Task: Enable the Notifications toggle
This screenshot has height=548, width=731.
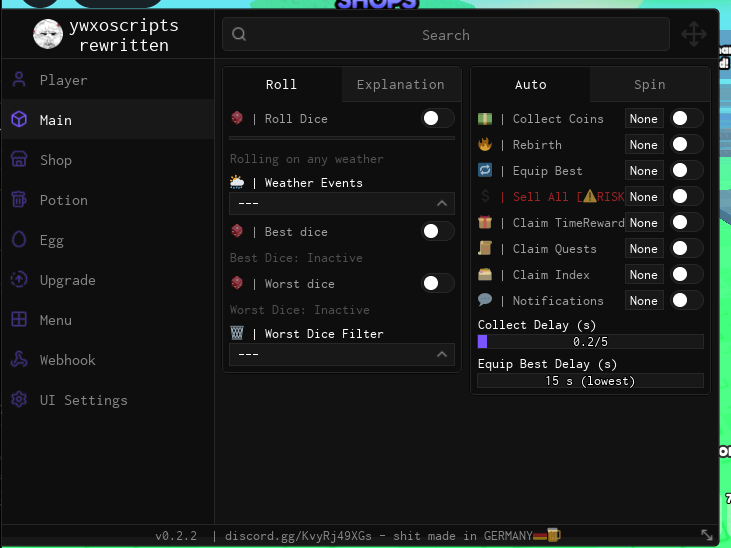Action: click(x=687, y=300)
